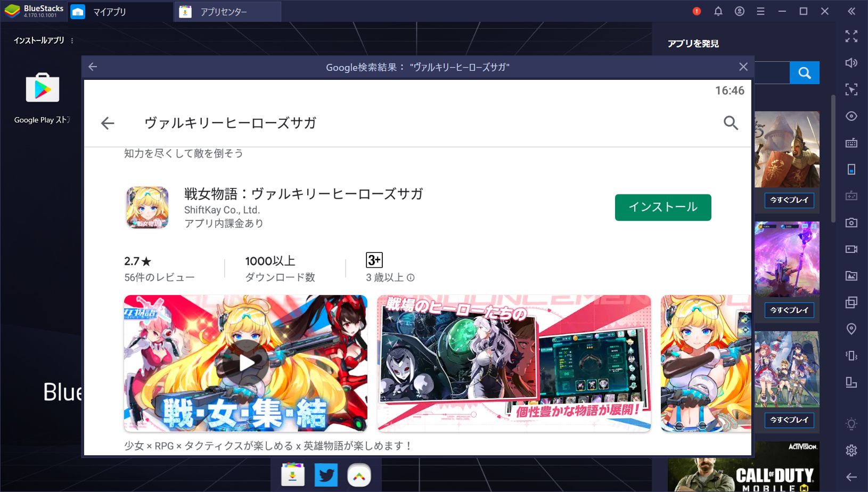Open the マイアプリ tab
Screen dimensions: 868x492
point(120,12)
